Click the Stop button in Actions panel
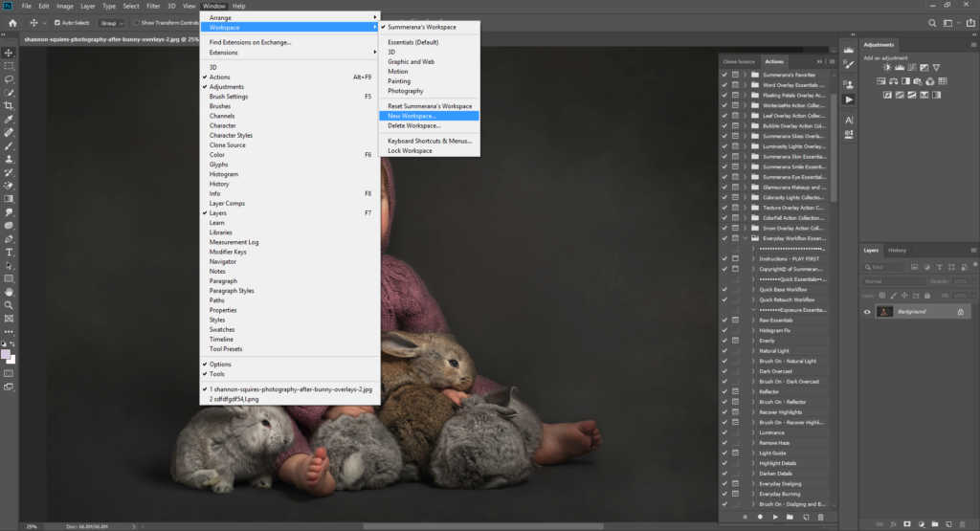 point(745,518)
